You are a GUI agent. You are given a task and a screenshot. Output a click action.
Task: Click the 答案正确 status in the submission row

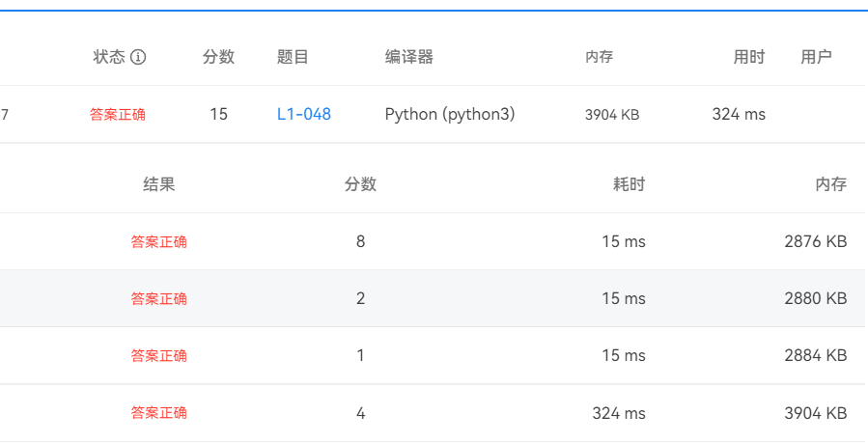click(118, 114)
